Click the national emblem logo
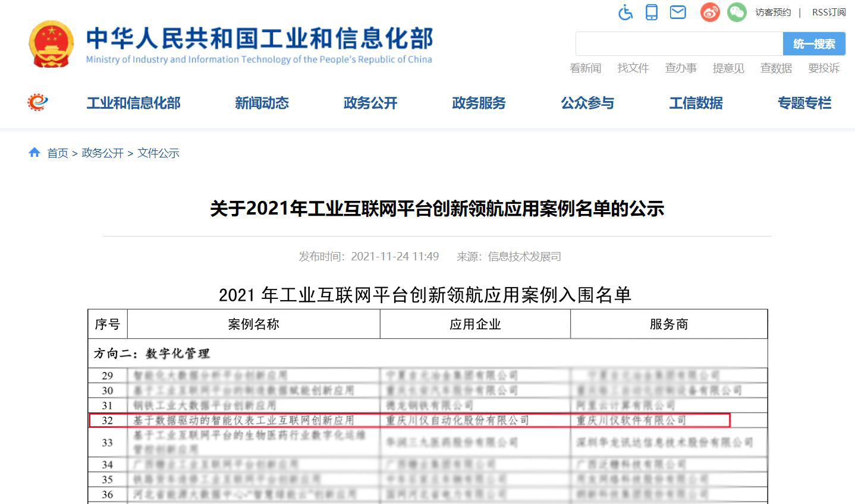The width and height of the screenshot is (855, 504). click(51, 43)
